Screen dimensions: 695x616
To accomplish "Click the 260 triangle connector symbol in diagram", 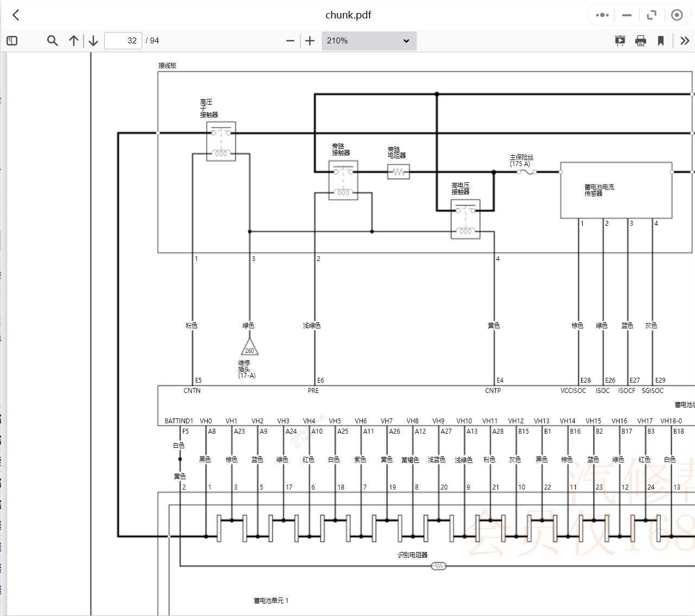I will (250, 348).
